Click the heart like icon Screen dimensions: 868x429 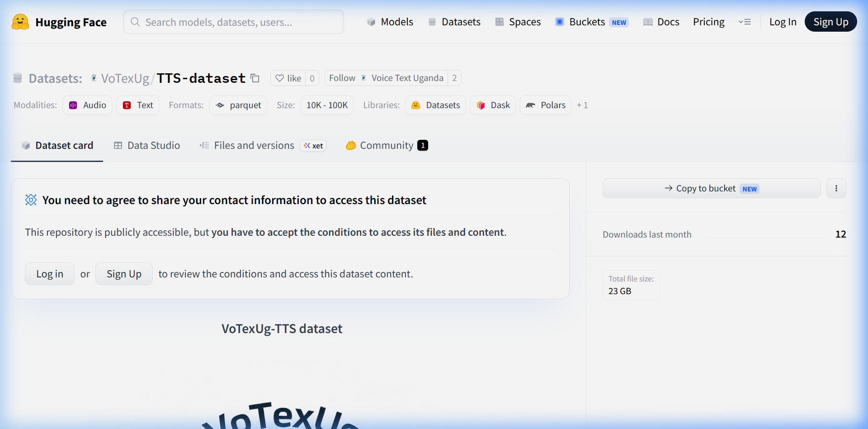point(280,78)
